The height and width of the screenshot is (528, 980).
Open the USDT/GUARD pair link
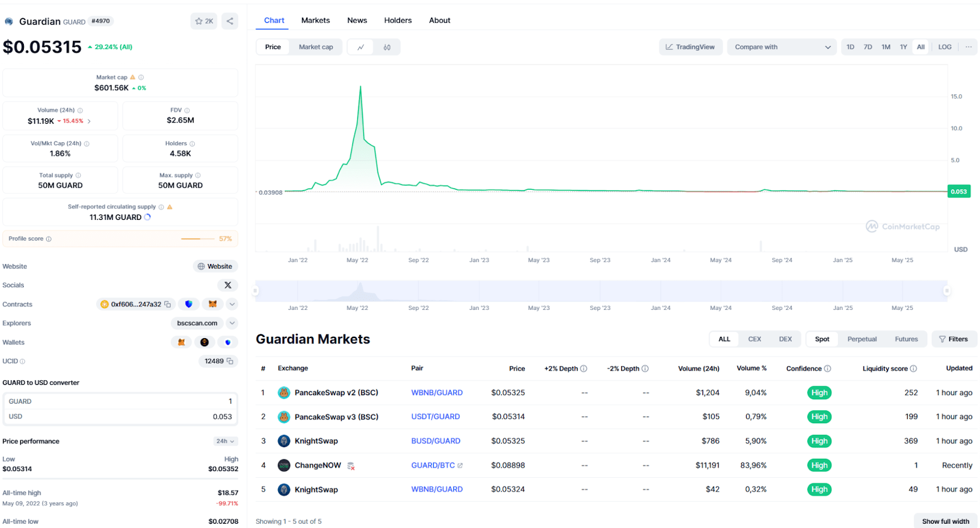pyautogui.click(x=435, y=417)
